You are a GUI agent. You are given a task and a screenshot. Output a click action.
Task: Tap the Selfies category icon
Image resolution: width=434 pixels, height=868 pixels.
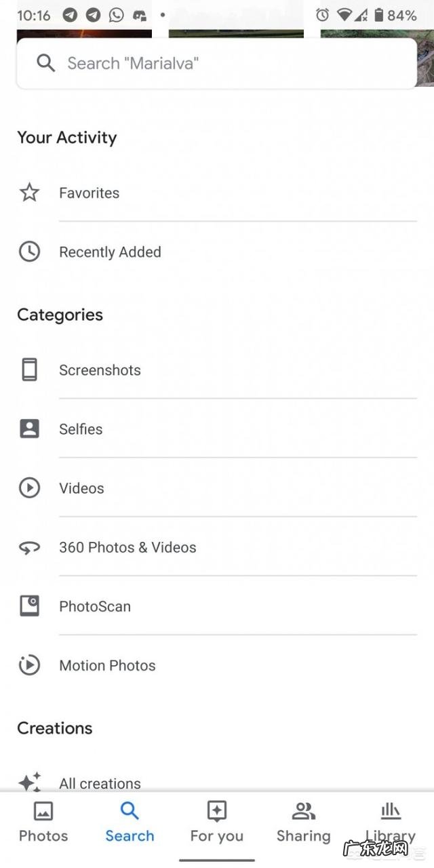pyautogui.click(x=28, y=429)
